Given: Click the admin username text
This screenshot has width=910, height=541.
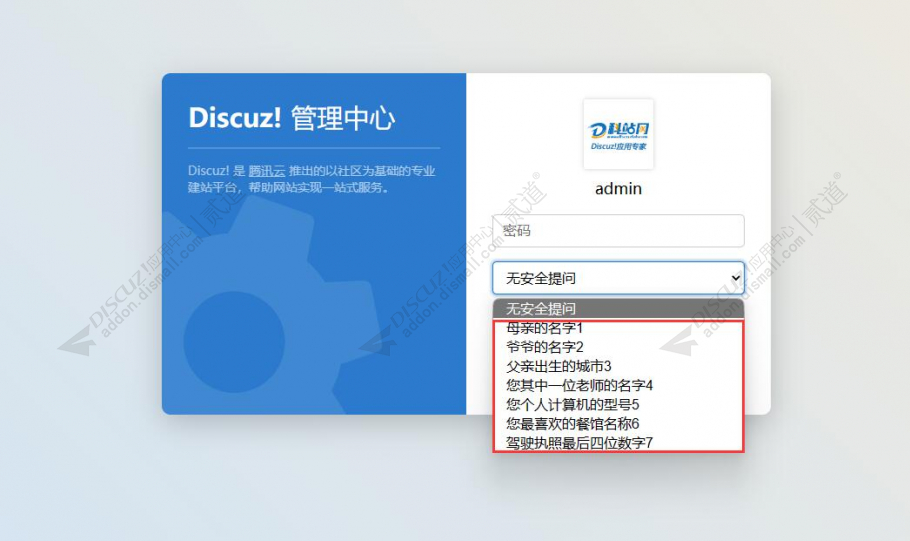Looking at the screenshot, I should coord(619,189).
